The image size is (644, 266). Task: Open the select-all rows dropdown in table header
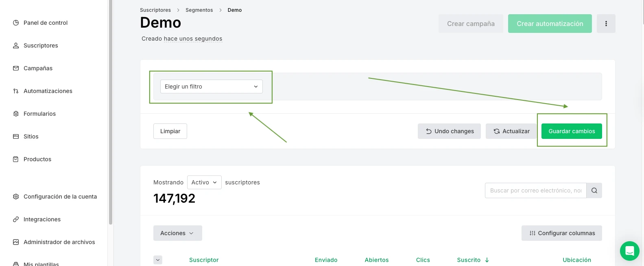click(158, 260)
